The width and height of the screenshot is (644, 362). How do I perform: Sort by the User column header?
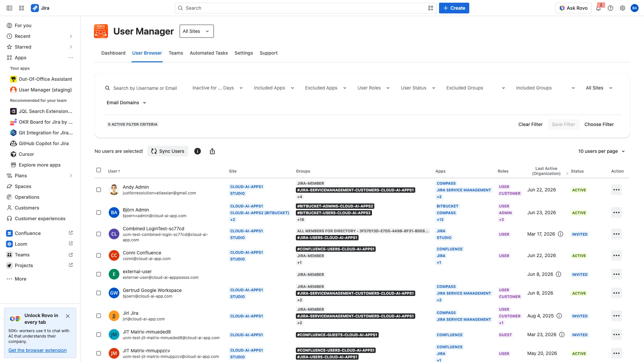[x=114, y=171]
